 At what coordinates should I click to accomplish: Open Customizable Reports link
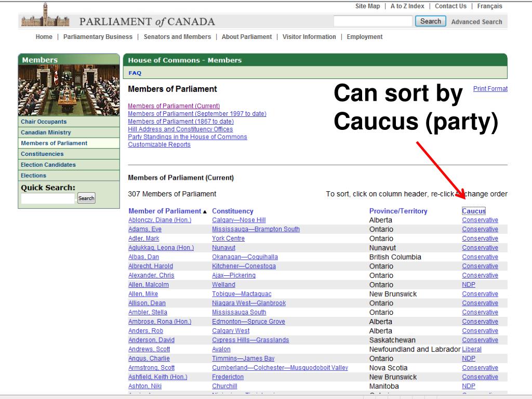tap(159, 144)
